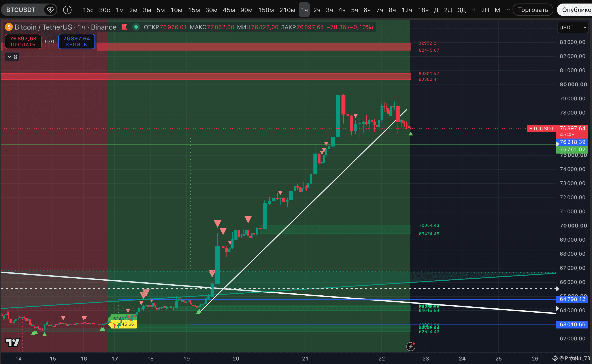
Task: Click the ЗАКР closing price value
Action: click(x=310, y=27)
